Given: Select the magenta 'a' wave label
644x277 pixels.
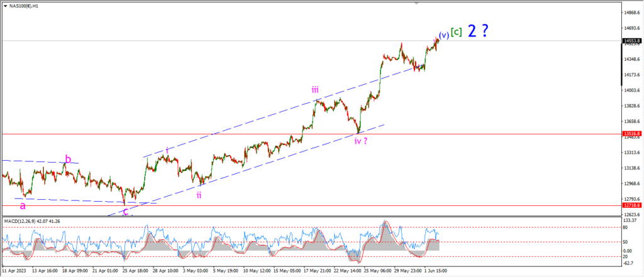Looking at the screenshot, I should click(23, 205).
